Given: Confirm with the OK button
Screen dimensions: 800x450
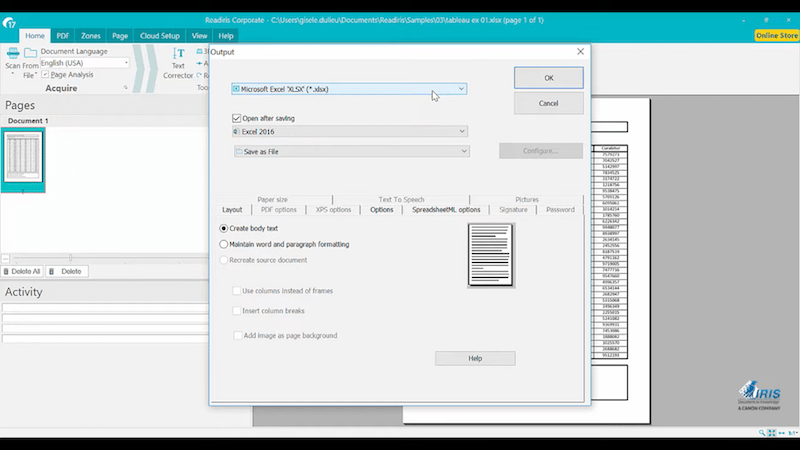Looking at the screenshot, I should [548, 78].
